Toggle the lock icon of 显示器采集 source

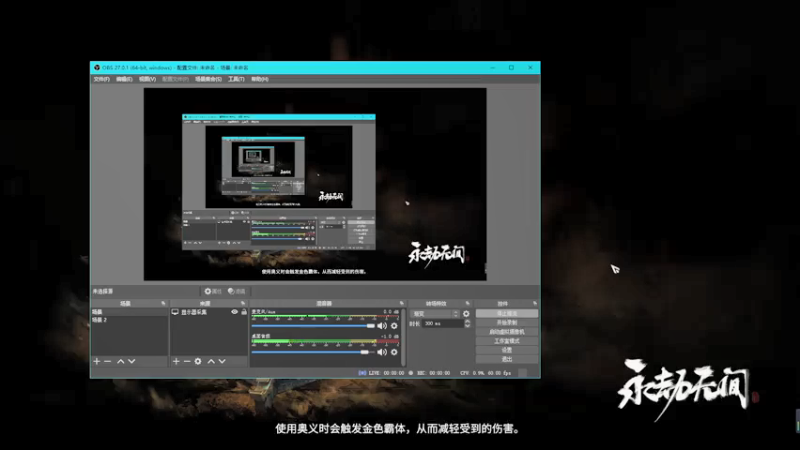(x=244, y=312)
